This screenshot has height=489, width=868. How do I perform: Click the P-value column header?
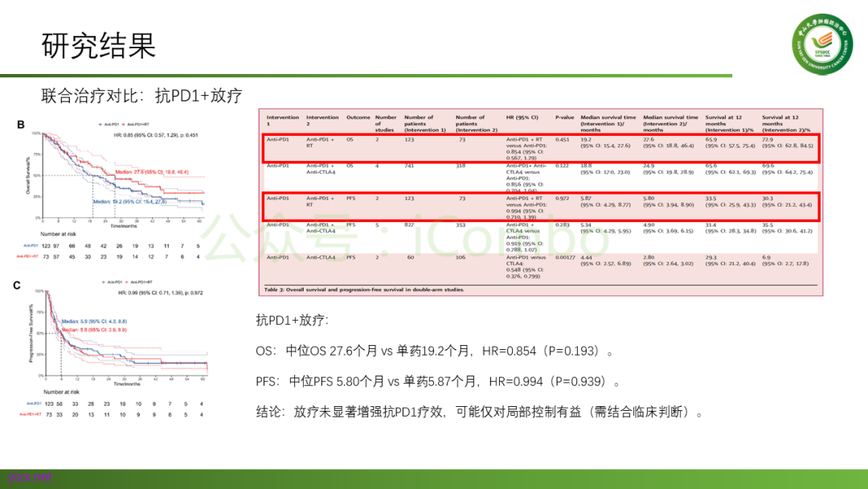point(564,117)
